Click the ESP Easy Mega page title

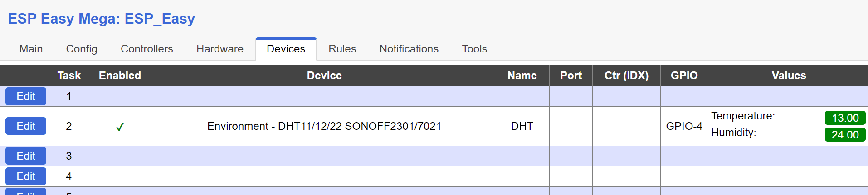point(101,19)
